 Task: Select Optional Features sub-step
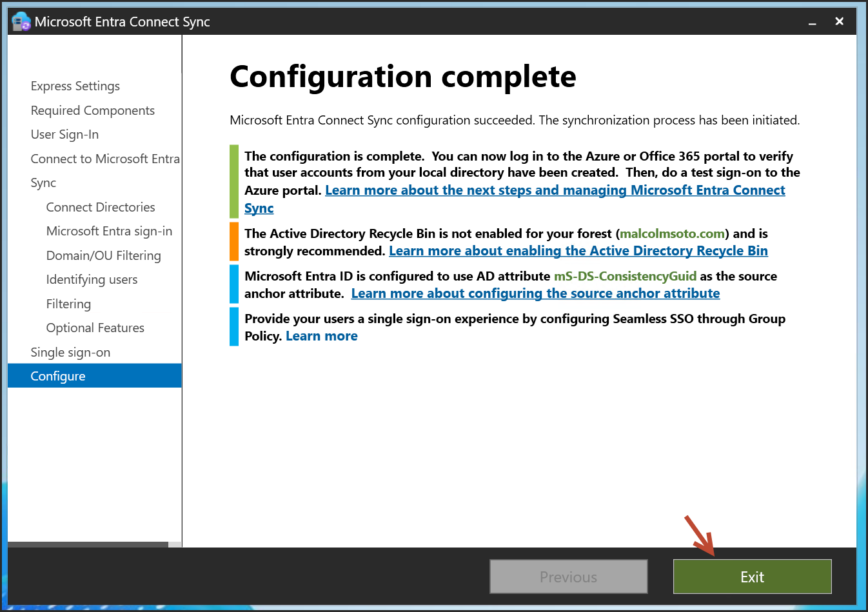(95, 328)
